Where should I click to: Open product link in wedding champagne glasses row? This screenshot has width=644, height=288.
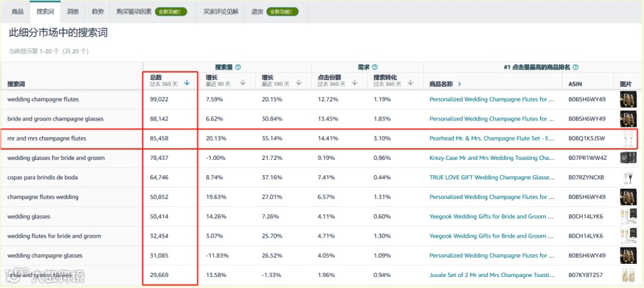pos(492,256)
